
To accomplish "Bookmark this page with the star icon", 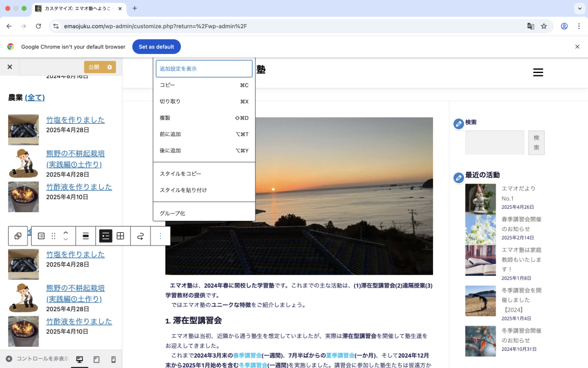I will click(x=544, y=26).
